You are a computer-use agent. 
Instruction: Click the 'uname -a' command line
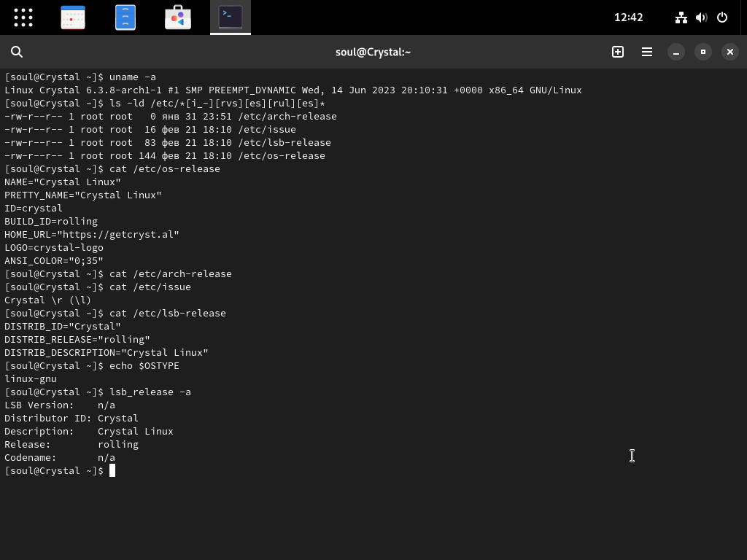[80, 77]
